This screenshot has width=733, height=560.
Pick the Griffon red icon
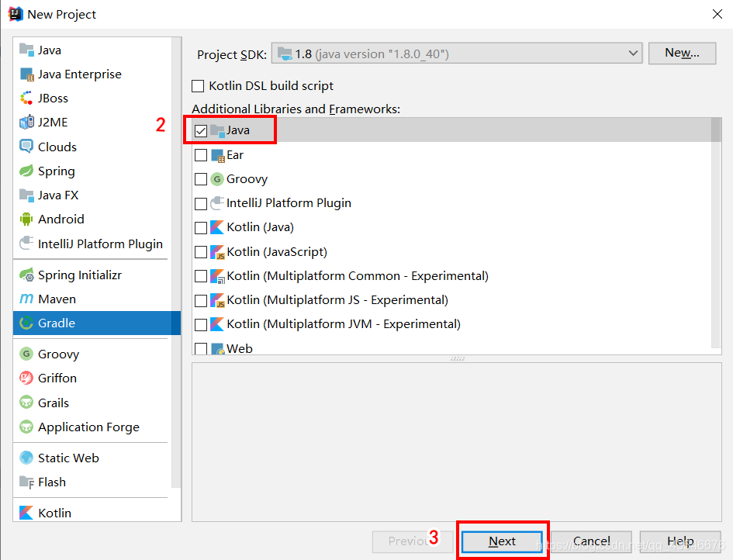(26, 378)
